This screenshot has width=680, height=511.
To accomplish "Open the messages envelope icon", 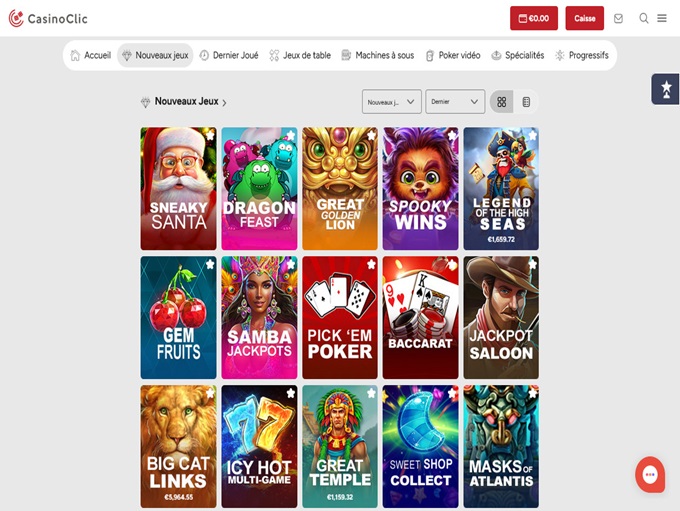I will click(618, 18).
